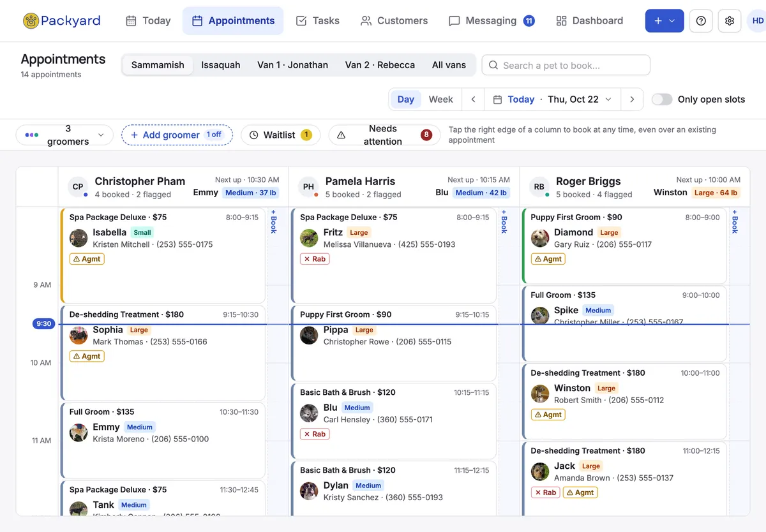Open the Waitlist button
Viewport: 766px width, 532px height.
[280, 135]
